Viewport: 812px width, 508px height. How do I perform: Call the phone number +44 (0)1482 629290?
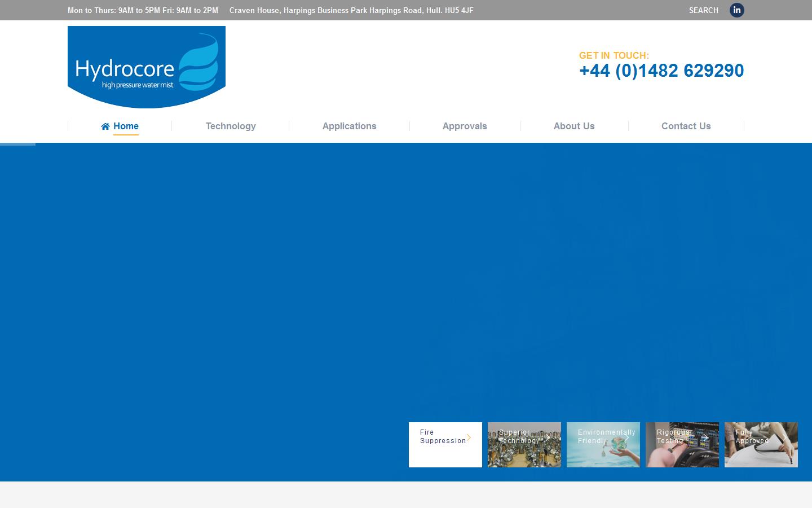coord(661,71)
